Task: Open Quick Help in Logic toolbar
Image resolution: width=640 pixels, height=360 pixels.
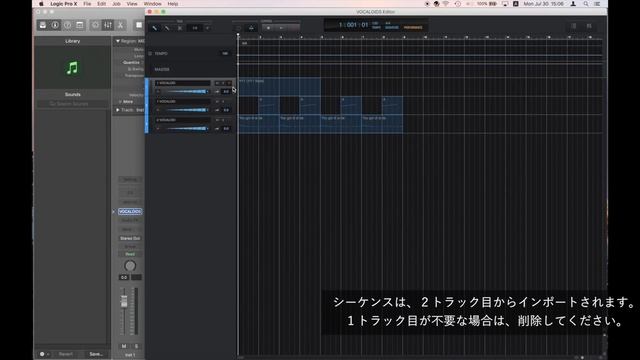Action: [x=67, y=25]
